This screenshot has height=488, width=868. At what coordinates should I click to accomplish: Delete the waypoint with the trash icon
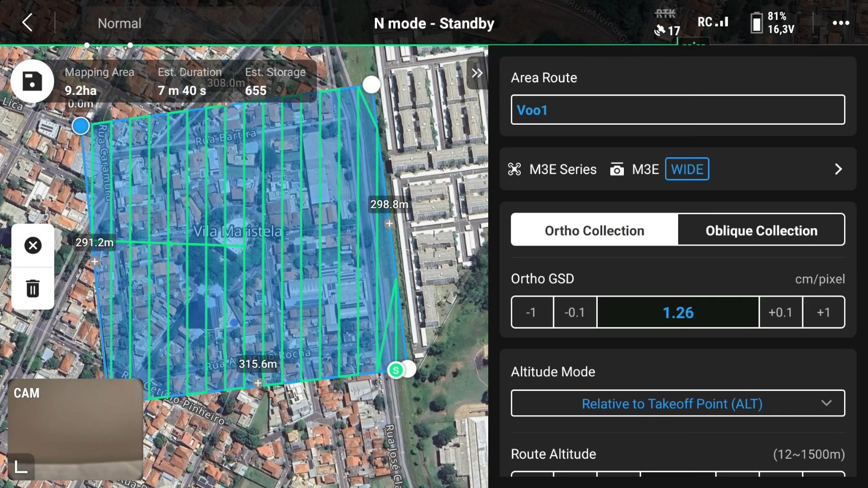pyautogui.click(x=33, y=288)
